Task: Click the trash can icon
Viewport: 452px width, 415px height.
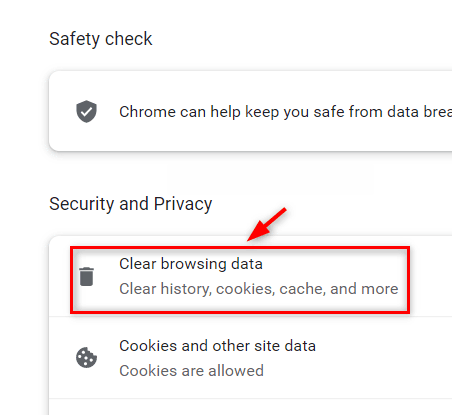Action: point(86,276)
